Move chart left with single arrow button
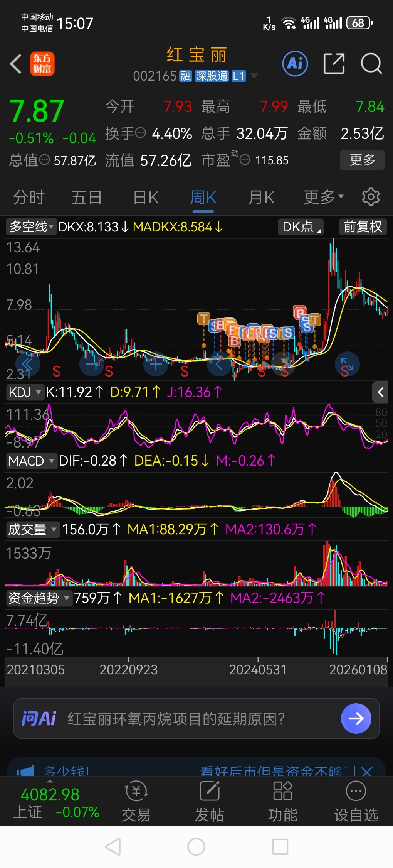This screenshot has width=393, height=868. tap(220, 364)
